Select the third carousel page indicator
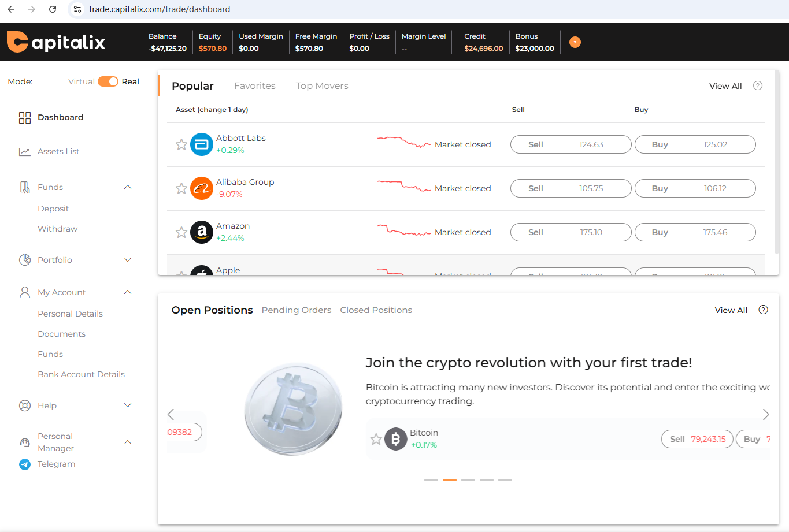Image resolution: width=789 pixels, height=532 pixels. coord(468,480)
